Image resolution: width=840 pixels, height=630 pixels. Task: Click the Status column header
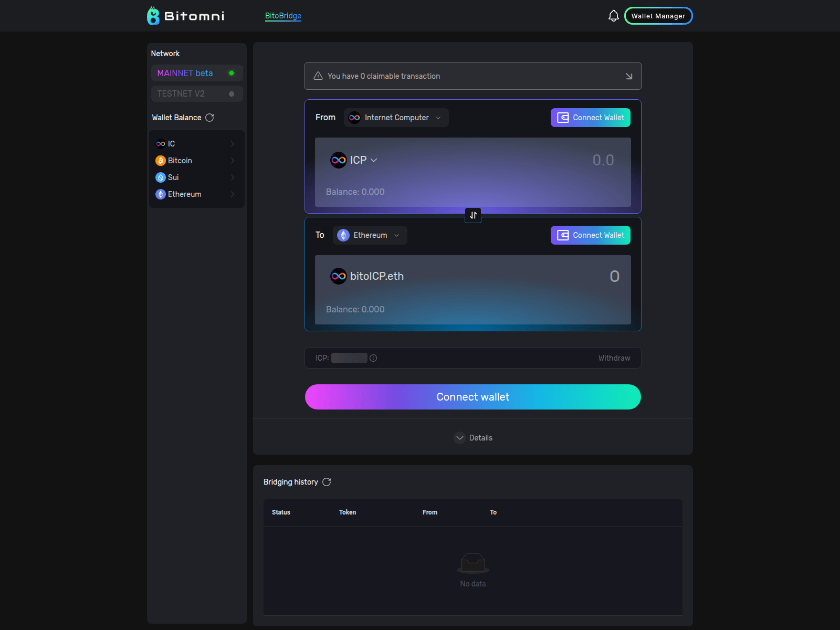281,512
